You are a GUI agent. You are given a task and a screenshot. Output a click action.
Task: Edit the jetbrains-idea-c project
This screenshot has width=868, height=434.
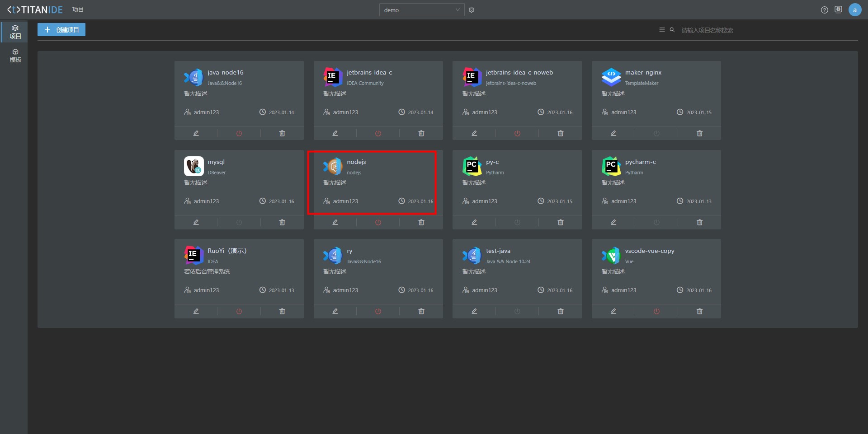pyautogui.click(x=335, y=133)
